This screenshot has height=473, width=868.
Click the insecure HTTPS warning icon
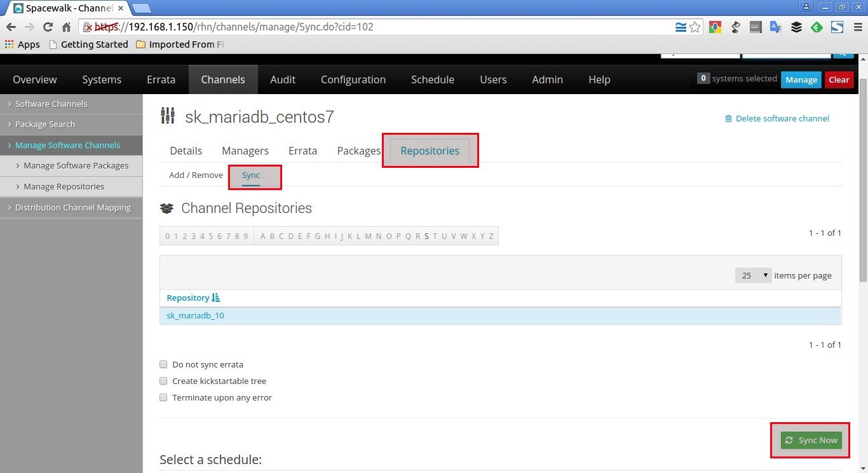89,27
